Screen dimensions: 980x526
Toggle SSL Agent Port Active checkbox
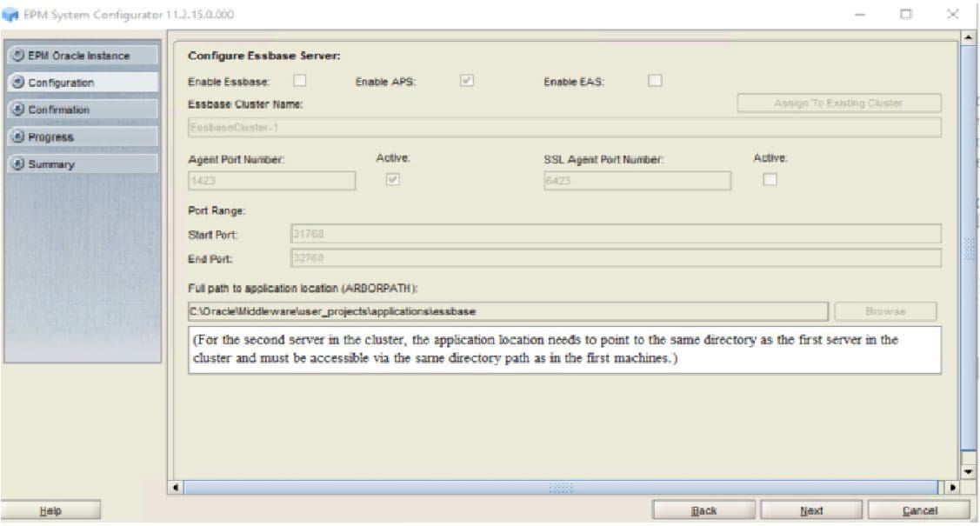click(770, 180)
